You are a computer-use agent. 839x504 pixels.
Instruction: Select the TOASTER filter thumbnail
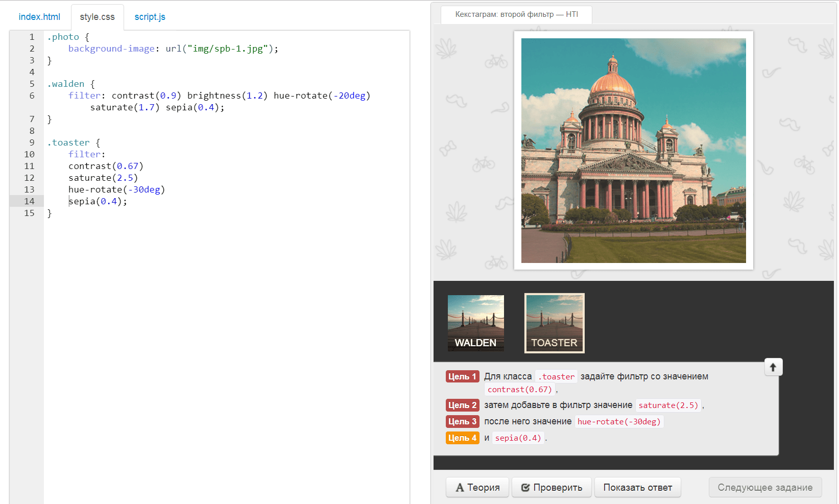pyautogui.click(x=554, y=323)
